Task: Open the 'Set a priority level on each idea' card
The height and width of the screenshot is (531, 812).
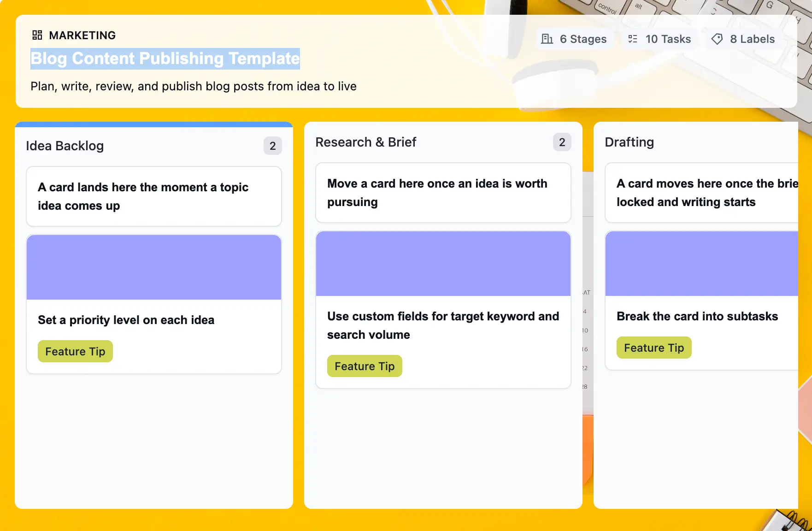Action: pyautogui.click(x=154, y=304)
